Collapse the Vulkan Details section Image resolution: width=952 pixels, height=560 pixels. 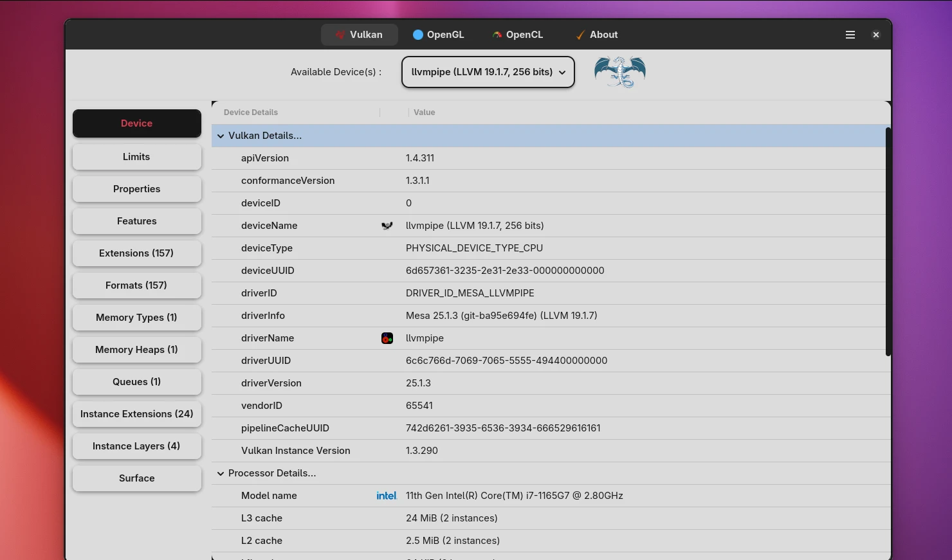coord(221,136)
